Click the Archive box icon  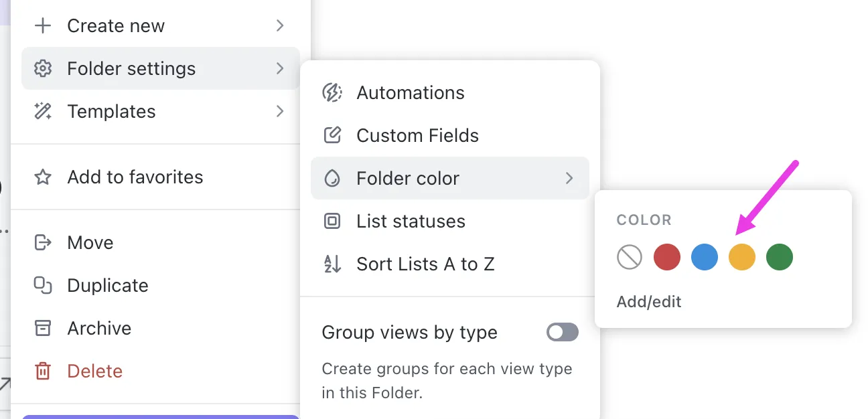(43, 328)
